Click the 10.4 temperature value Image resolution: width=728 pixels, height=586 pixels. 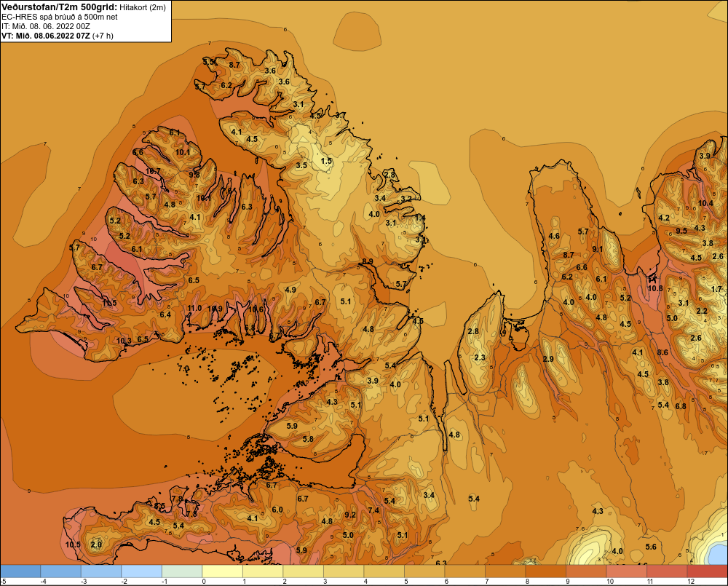coord(705,203)
